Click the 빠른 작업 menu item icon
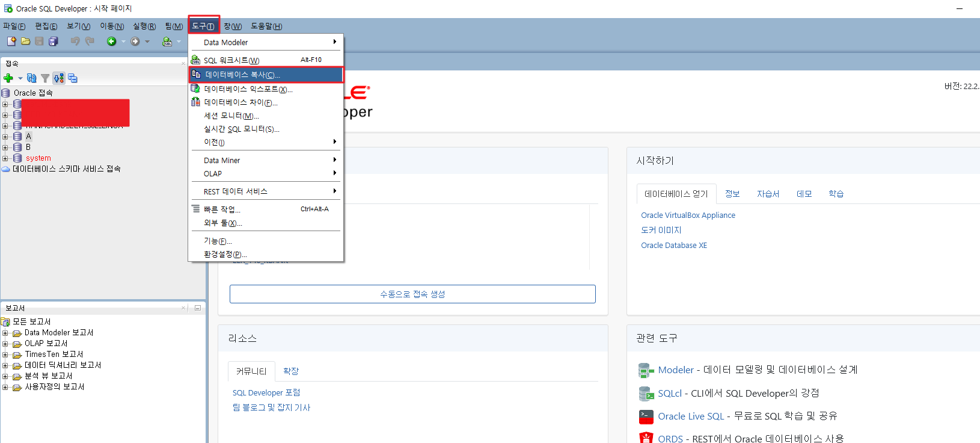980x443 pixels. click(x=195, y=209)
